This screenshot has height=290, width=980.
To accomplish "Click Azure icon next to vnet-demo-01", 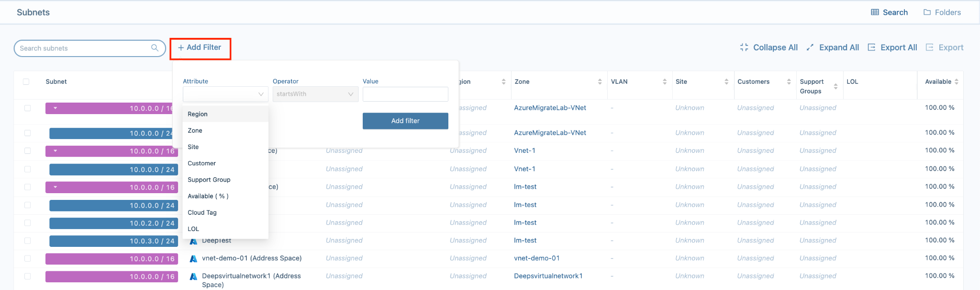I will pyautogui.click(x=193, y=258).
